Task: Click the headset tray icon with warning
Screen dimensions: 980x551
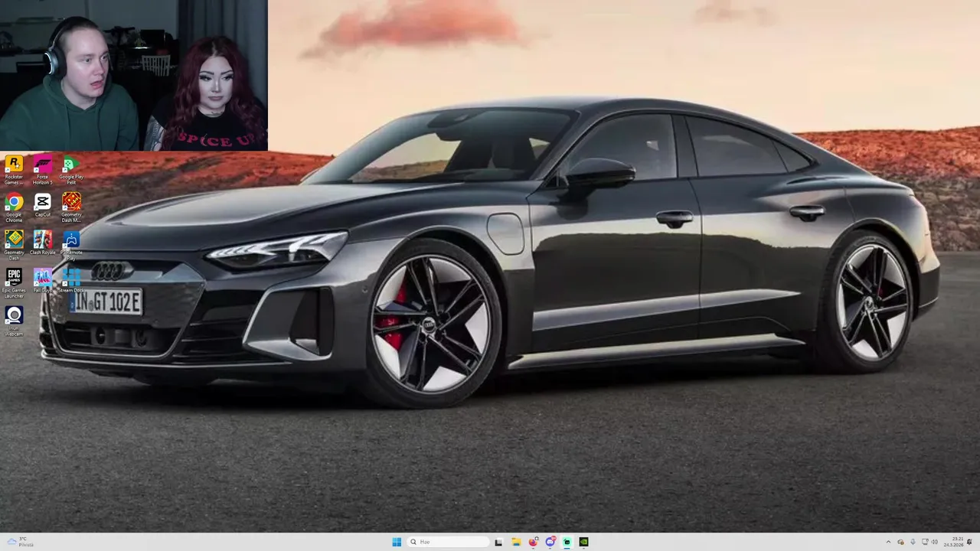Action: tap(900, 542)
